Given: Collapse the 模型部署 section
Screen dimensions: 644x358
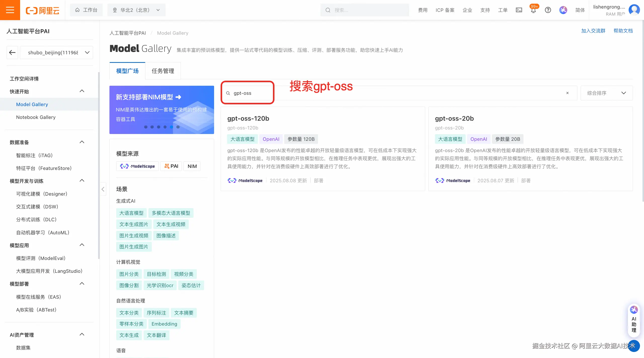Looking at the screenshot, I should pos(82,284).
